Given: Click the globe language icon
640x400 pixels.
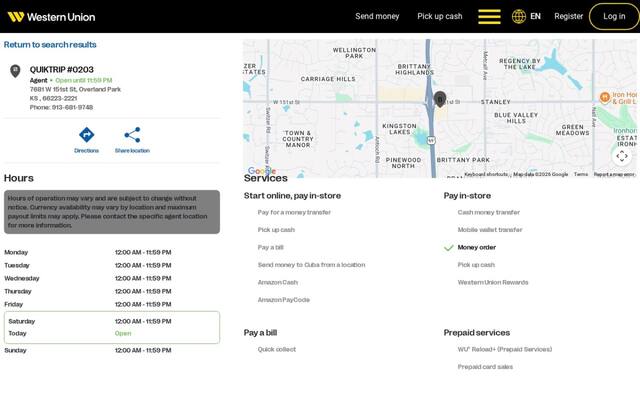Looking at the screenshot, I should click(519, 17).
